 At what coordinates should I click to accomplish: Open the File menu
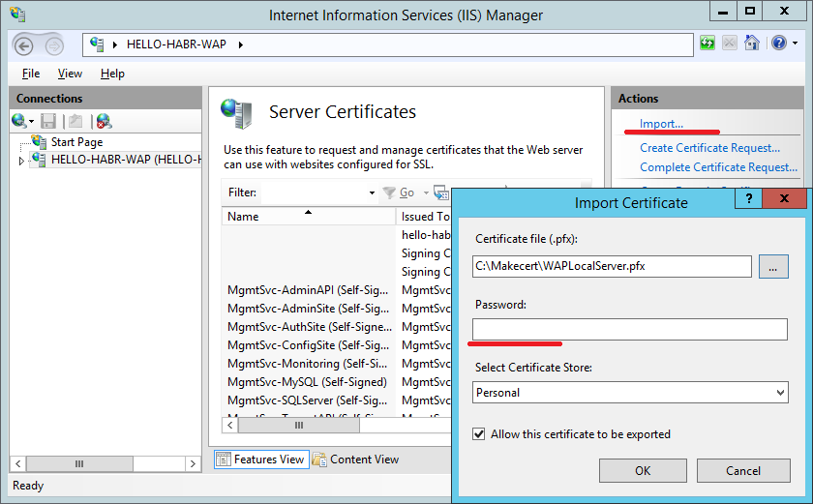pos(31,74)
